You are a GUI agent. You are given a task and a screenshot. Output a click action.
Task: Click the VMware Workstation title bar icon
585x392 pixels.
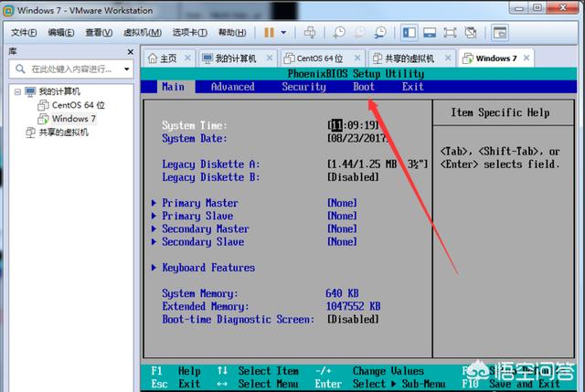click(8, 11)
